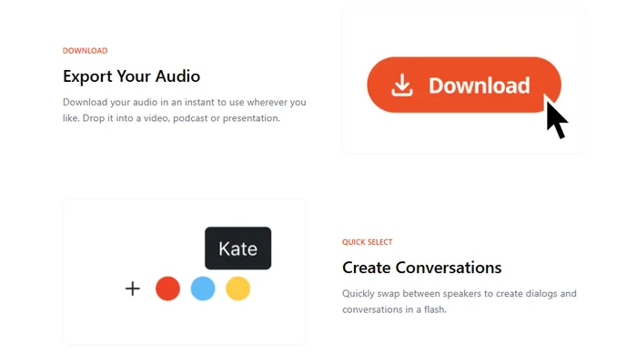Select the yellow speaker circle
This screenshot has width=637, height=364.
click(238, 289)
